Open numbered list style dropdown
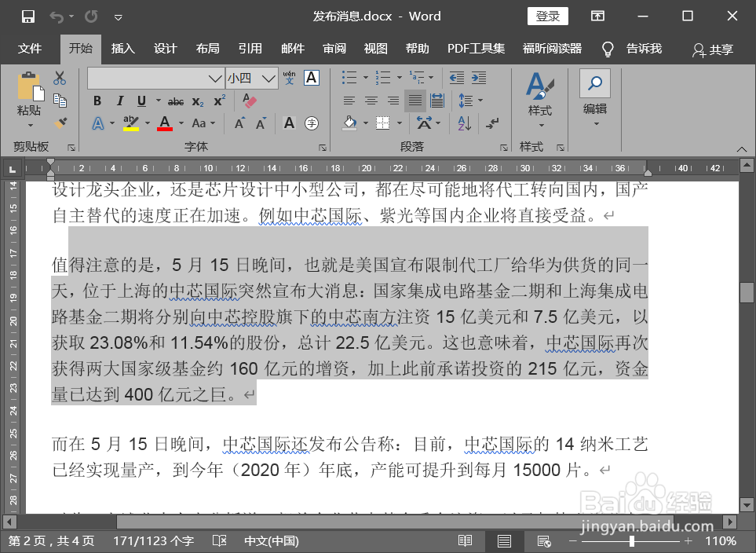Viewport: 756px width, 553px height. (x=400, y=78)
